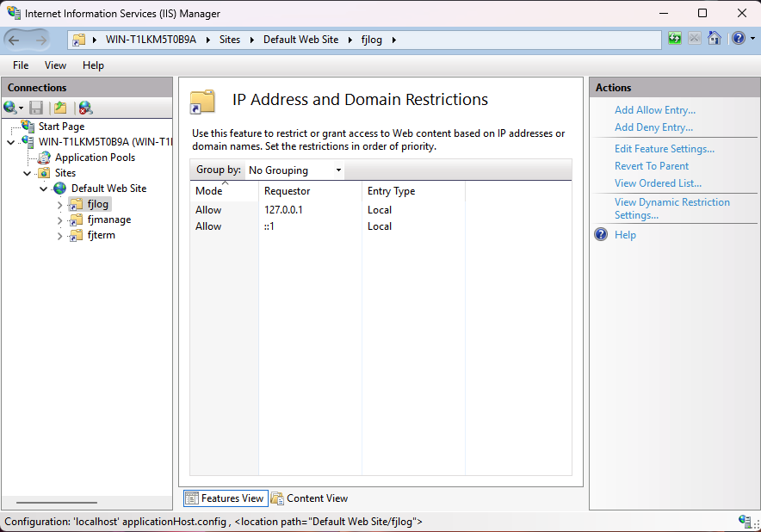Click Add Allow Entry in Actions pane
The height and width of the screenshot is (532, 761).
coord(653,109)
